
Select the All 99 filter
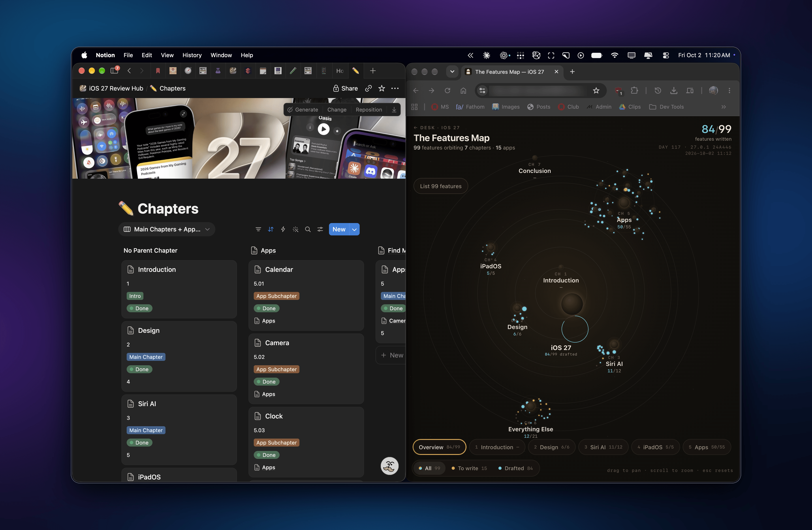tap(429, 468)
